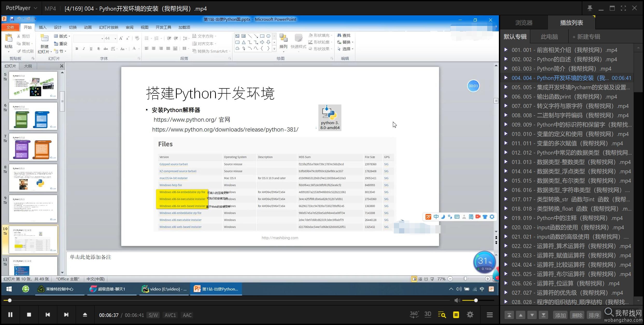Screen dimensions: 644x325
Task: Open the 插入 ribbon tab
Action: (43, 27)
